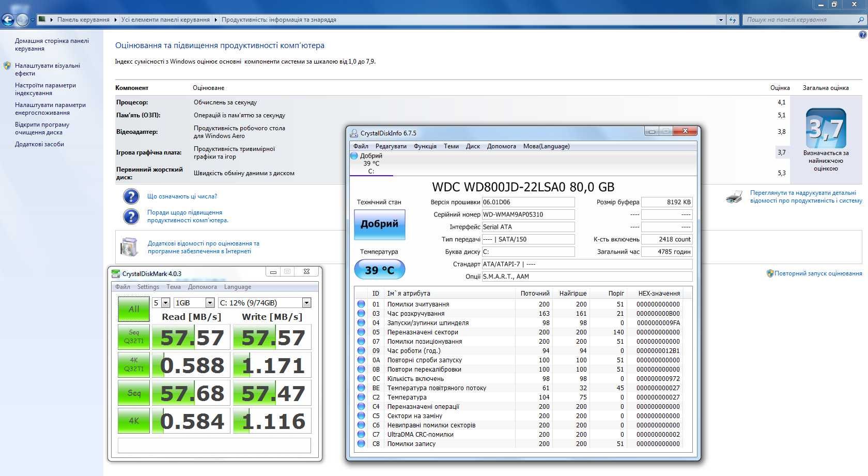Click the printer icon for detailed report
The width and height of the screenshot is (868, 476).
pos(734,196)
